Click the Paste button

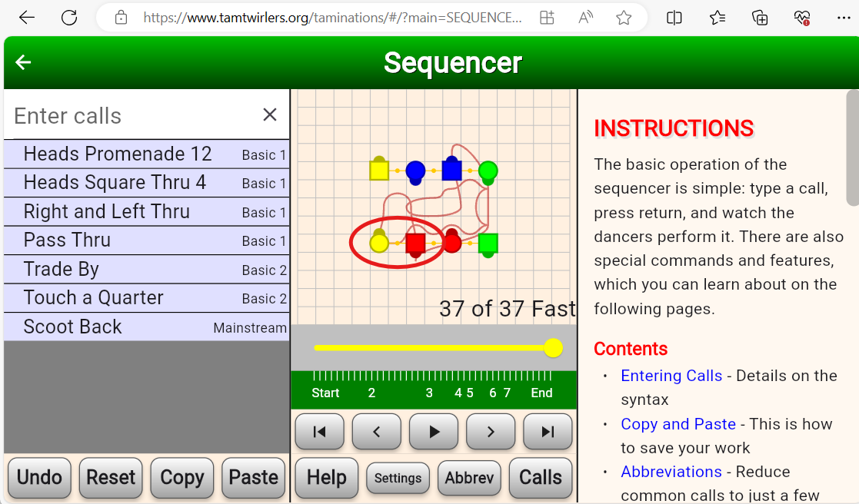point(254,478)
